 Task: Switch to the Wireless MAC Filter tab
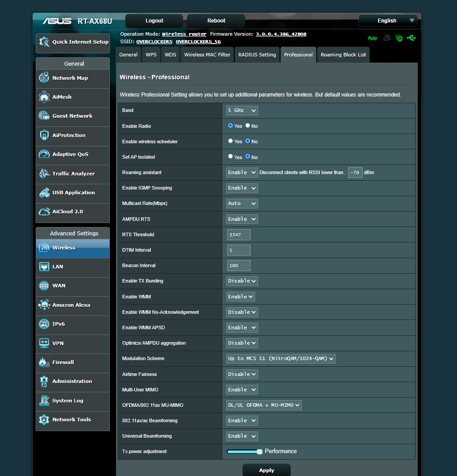[207, 55]
